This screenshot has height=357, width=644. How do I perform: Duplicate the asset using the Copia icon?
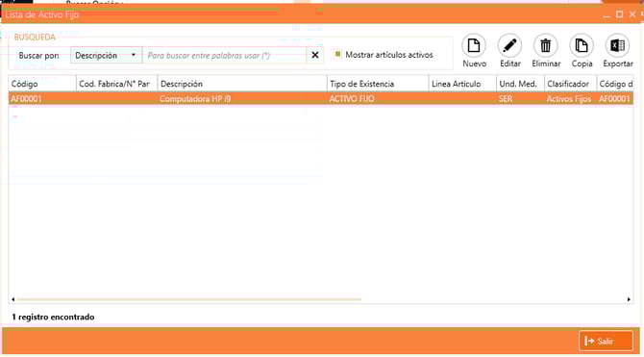pyautogui.click(x=582, y=51)
